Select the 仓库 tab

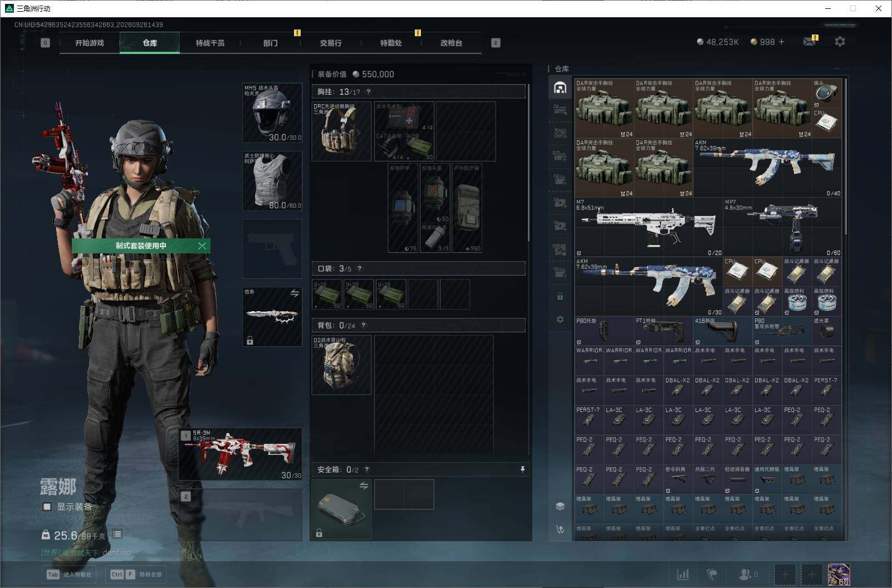click(150, 43)
